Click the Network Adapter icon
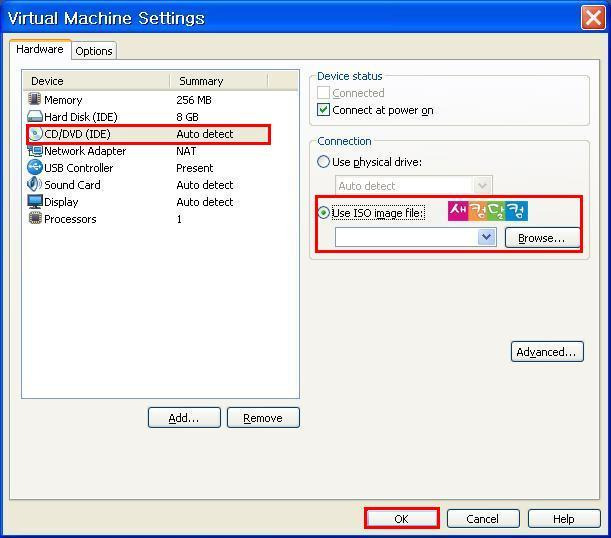Viewport: 611px width, 538px height. [35, 150]
